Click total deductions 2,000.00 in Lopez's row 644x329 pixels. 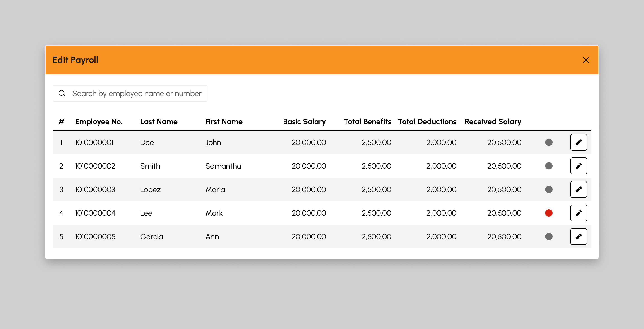441,189
